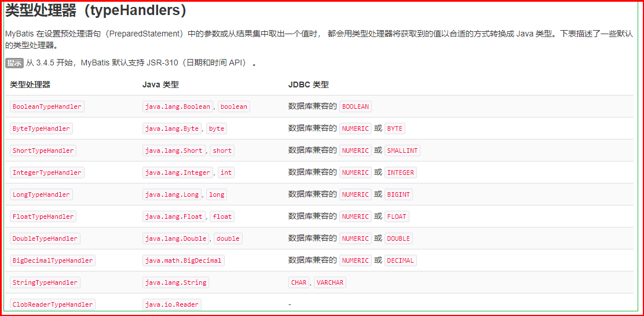
Task: Select BooleanTypeHandler code text
Action: pyautogui.click(x=47, y=106)
